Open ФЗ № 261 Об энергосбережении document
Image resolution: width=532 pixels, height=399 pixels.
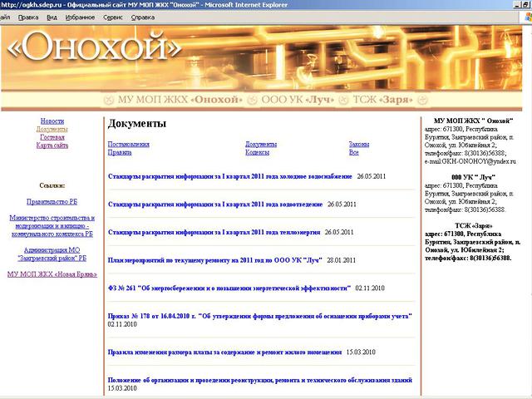point(229,288)
